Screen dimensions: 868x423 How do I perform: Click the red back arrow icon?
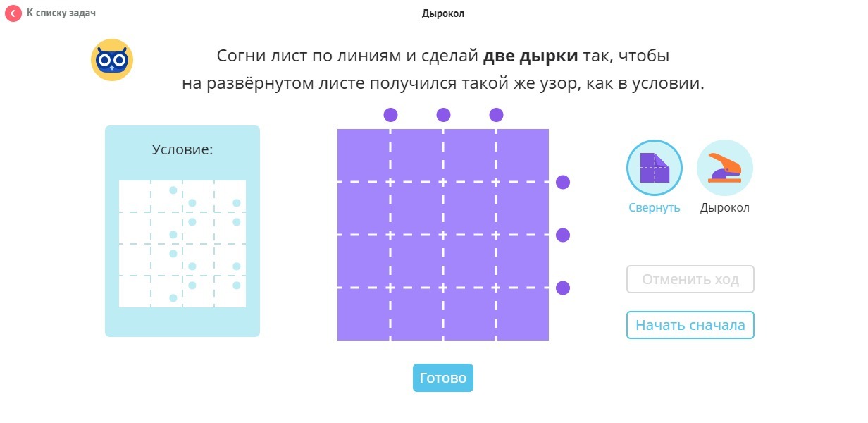[x=13, y=13]
